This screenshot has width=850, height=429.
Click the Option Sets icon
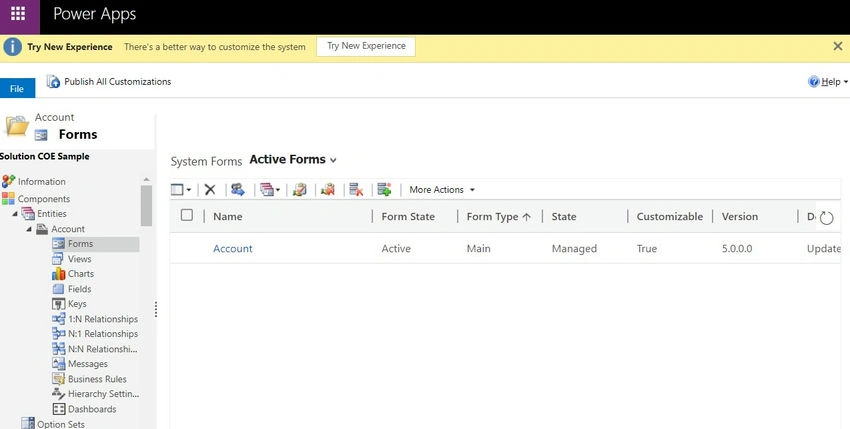point(27,424)
